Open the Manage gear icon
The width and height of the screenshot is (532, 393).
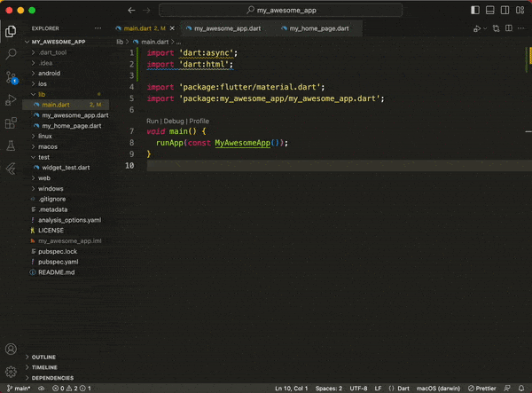click(11, 372)
